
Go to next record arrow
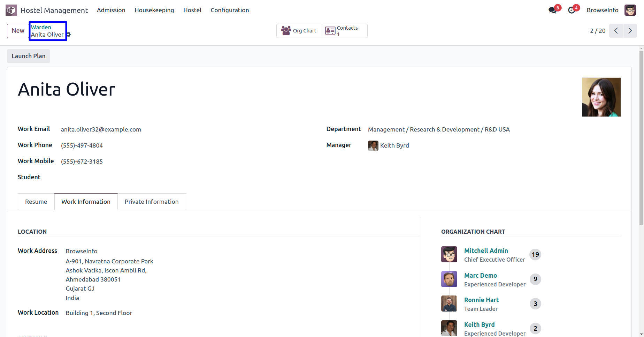(x=630, y=31)
